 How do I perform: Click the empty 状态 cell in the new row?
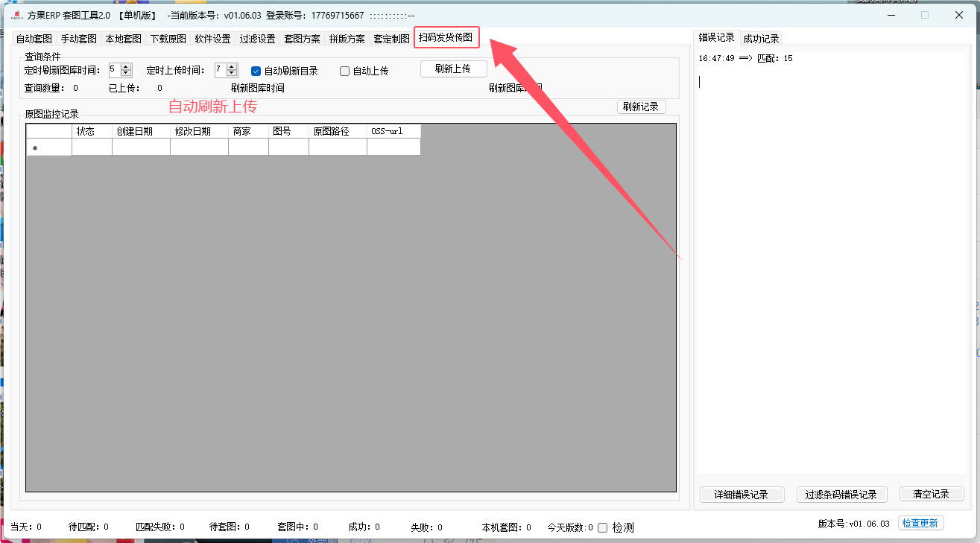pyautogui.click(x=92, y=147)
